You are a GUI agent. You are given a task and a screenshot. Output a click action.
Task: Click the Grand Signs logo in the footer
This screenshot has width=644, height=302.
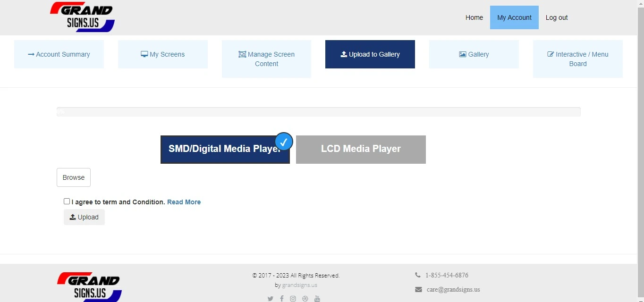(x=89, y=287)
